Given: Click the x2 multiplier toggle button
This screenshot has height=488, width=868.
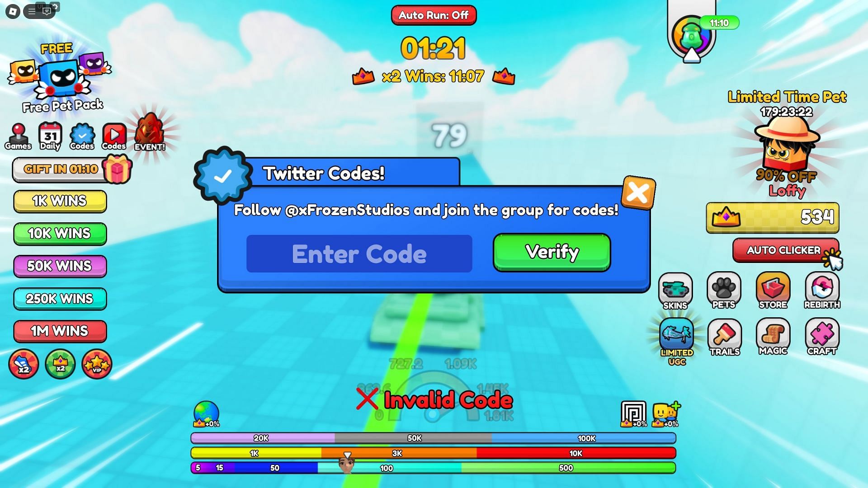Looking at the screenshot, I should pyautogui.click(x=24, y=363).
